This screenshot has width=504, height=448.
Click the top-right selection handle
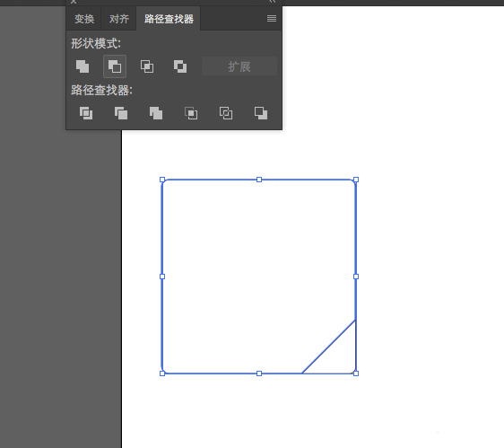[356, 180]
